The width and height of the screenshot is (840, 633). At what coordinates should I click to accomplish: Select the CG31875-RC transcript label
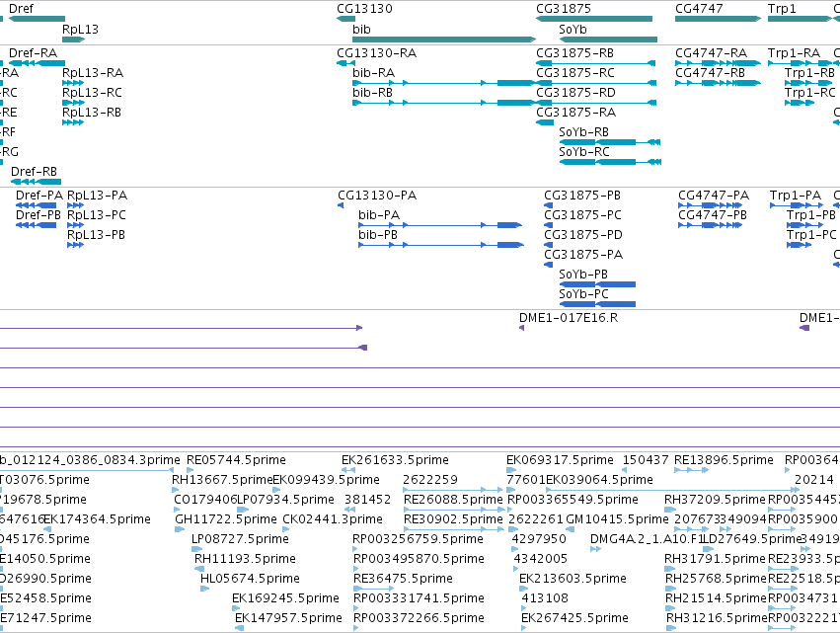coord(575,72)
